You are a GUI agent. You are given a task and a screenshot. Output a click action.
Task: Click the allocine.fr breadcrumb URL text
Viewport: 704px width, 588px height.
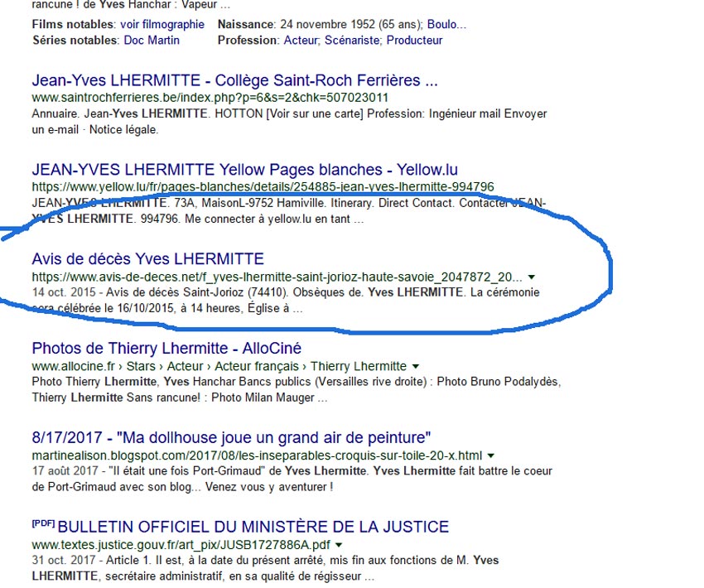[x=219, y=366]
